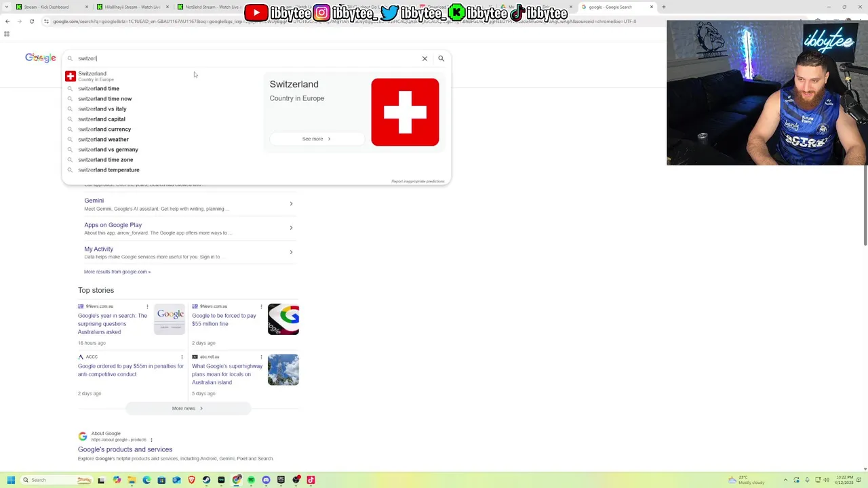
Task: Open 'Google to be forced to pay' story
Action: [x=224, y=320]
